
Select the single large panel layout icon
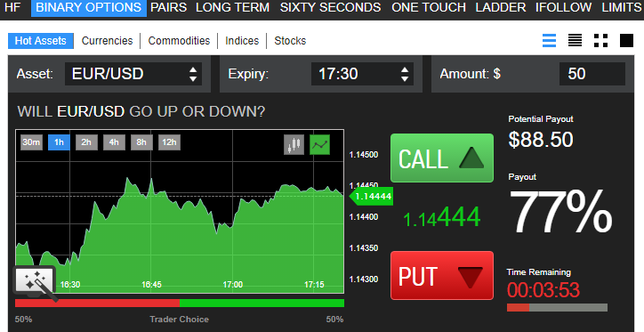627,41
